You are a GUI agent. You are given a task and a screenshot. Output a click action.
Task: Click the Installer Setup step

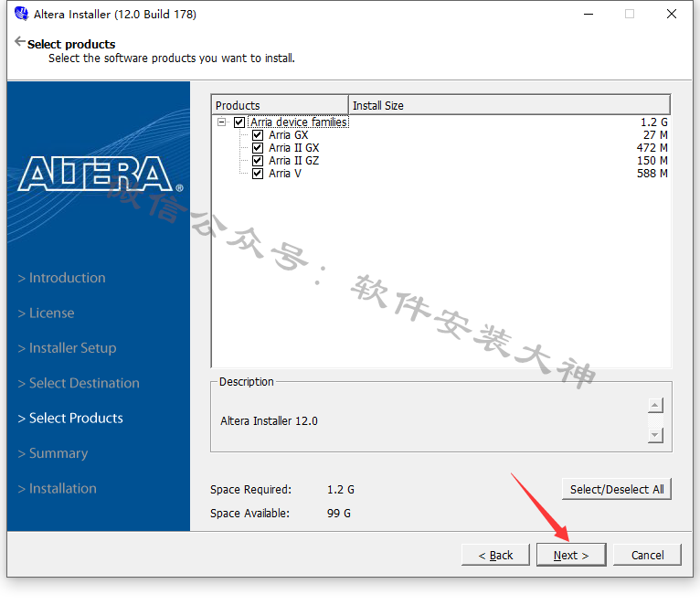pyautogui.click(x=67, y=348)
